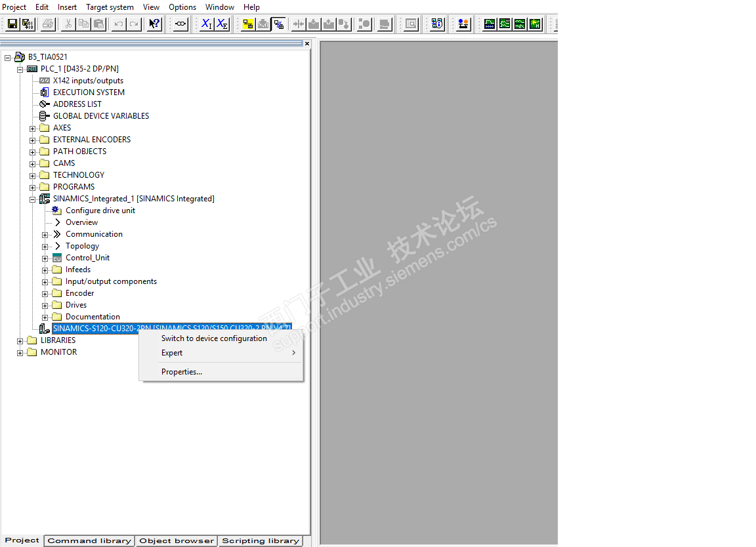This screenshot has width=756, height=547.
Task: Collapse the PLC_1 device node
Action: (20, 70)
